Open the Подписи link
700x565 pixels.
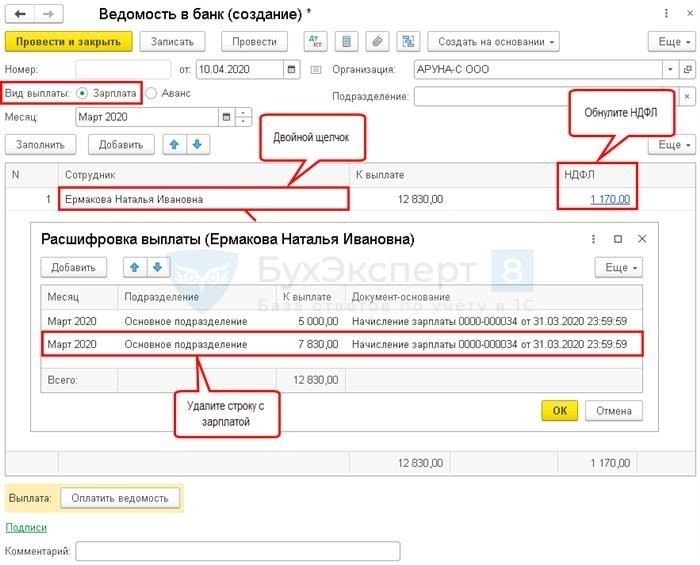[x=26, y=528]
